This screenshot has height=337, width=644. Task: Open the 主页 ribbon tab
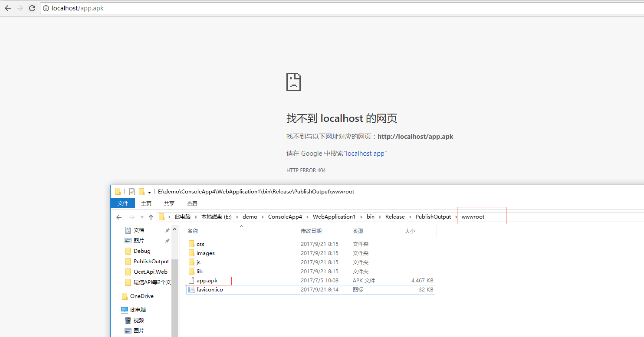coord(146,203)
